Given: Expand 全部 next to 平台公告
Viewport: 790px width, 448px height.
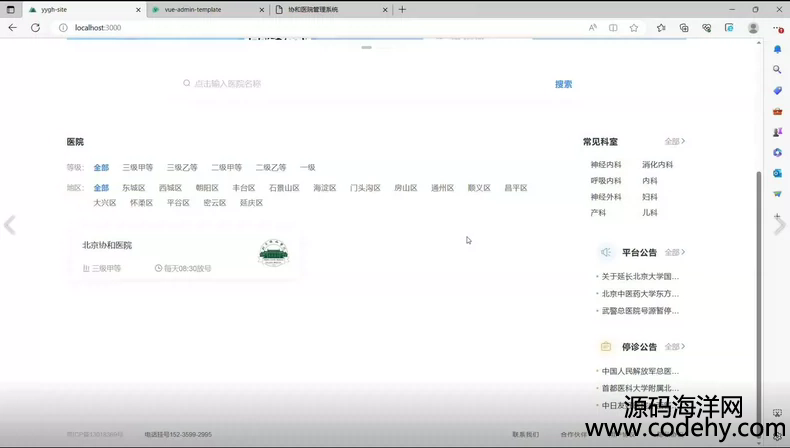Looking at the screenshot, I should [x=675, y=252].
